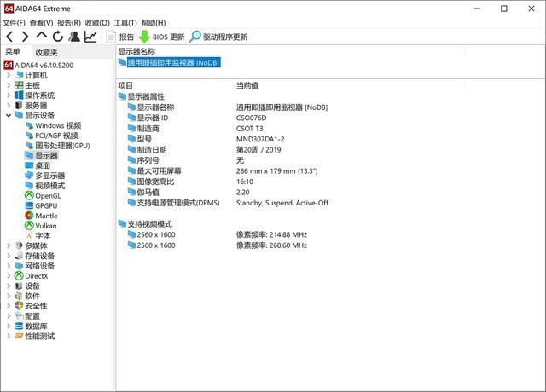Expand the 安全性 tree node
Screen dimensions: 546x392
tap(9, 306)
